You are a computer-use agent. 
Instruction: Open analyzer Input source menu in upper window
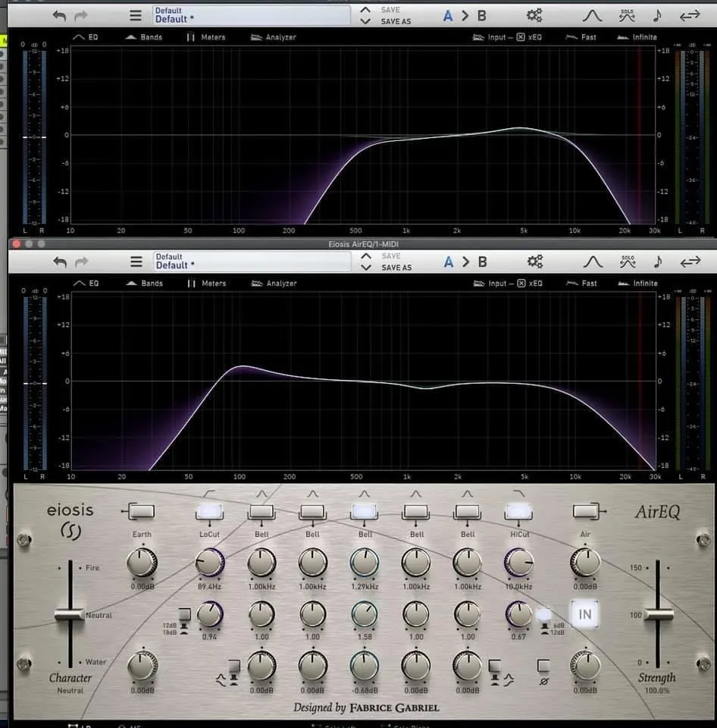(489, 37)
